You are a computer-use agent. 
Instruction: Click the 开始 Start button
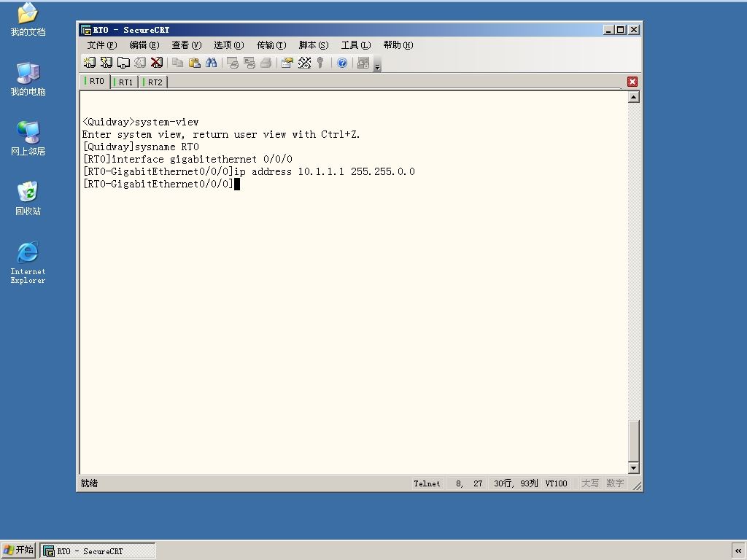(x=18, y=551)
